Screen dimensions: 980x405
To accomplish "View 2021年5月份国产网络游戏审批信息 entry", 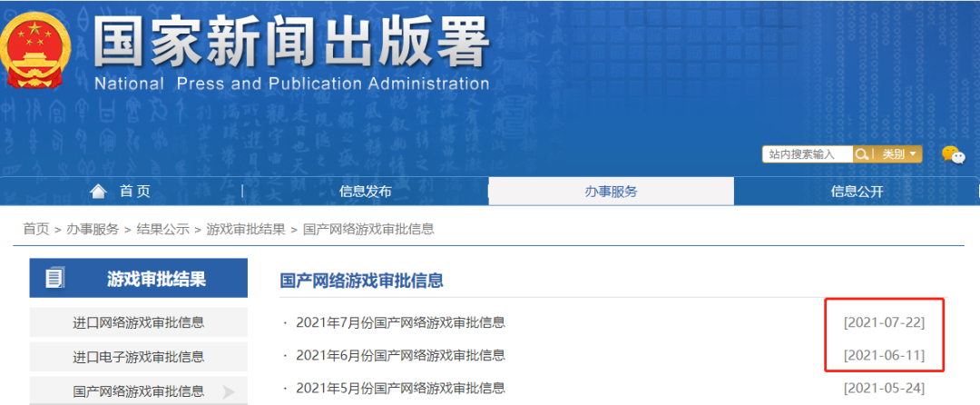I will point(400,389).
